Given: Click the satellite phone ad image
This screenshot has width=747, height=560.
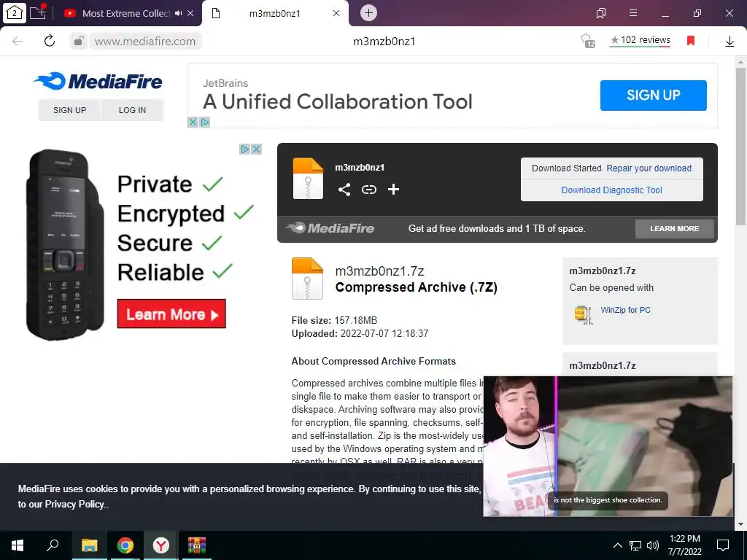Looking at the screenshot, I should [64, 244].
